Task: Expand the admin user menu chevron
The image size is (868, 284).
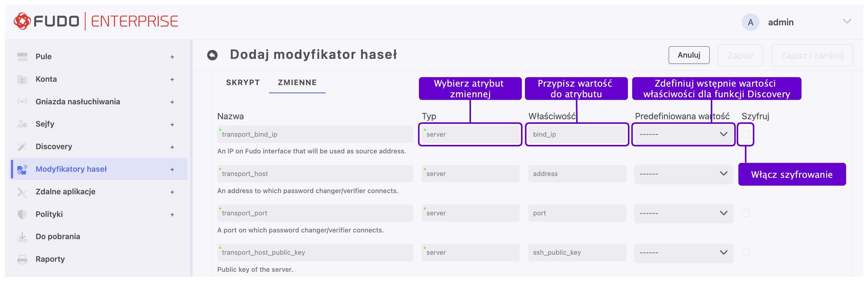Action: click(846, 22)
